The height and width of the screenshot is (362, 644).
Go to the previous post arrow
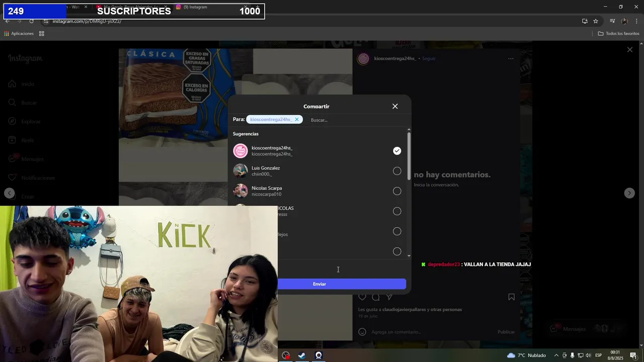[x=10, y=193]
